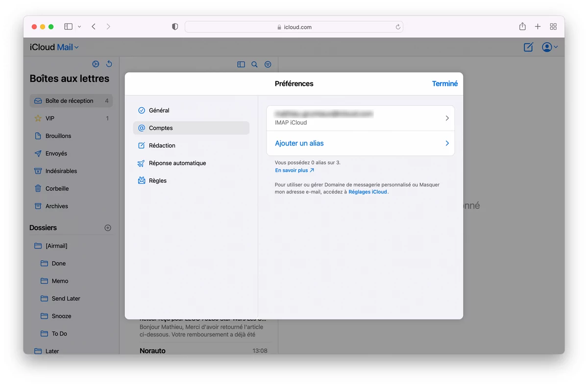Select the Boîte de réception mailbox

[x=71, y=101]
